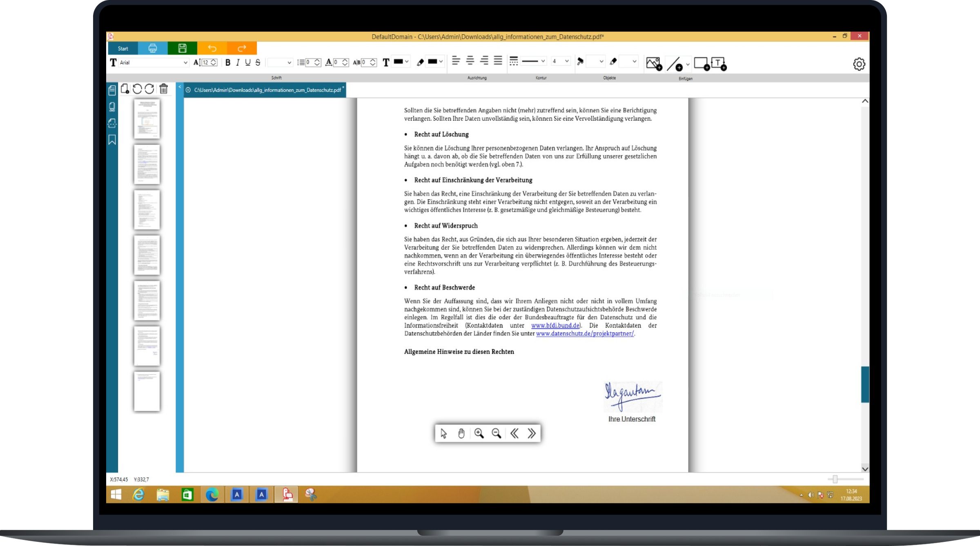
Task: Open the text color swatch dropdown
Action: [401, 62]
